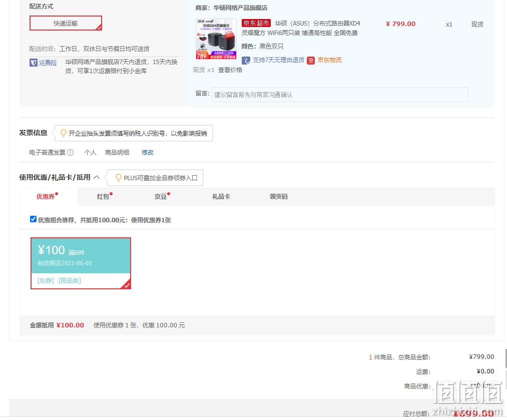Click the 商家: 华硕网络产品旗舰店 merchant name
507x420 pixels.
pos(232,8)
